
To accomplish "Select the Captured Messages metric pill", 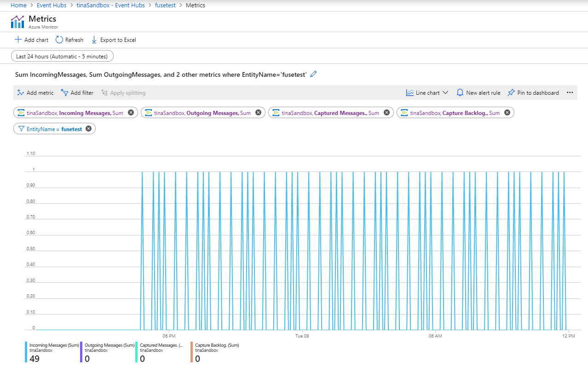I will pyautogui.click(x=331, y=113).
